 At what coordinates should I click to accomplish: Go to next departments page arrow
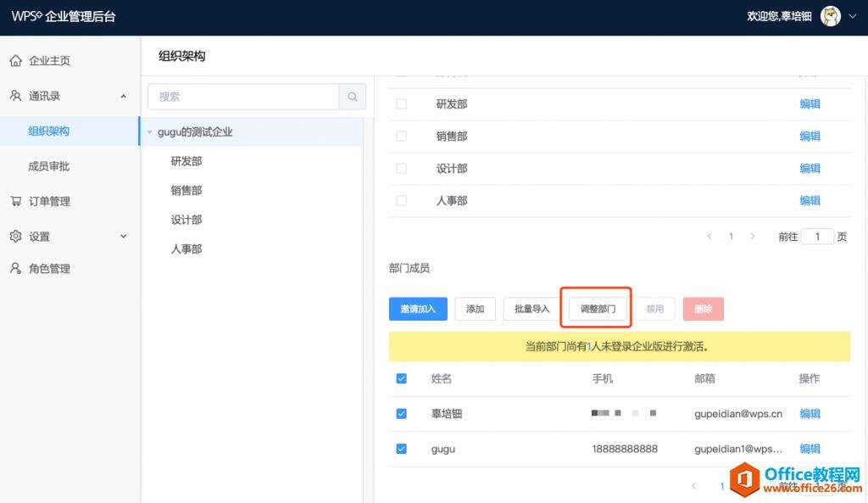pos(753,237)
